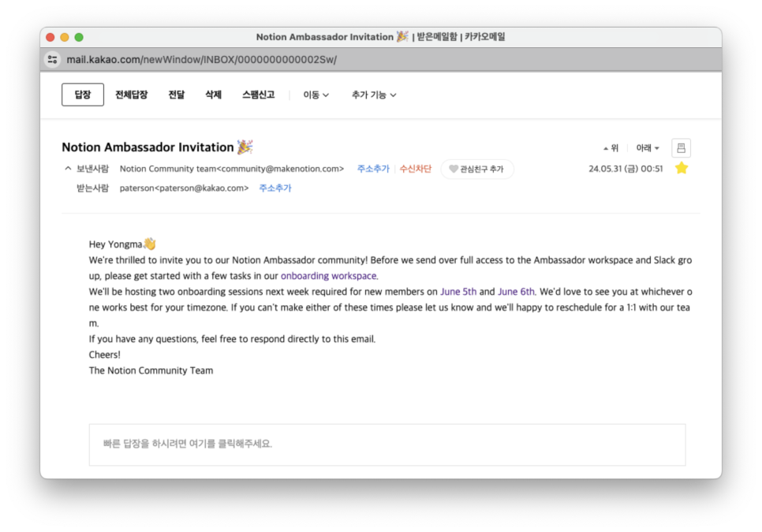Maximize window with green button
The height and width of the screenshot is (532, 762).
tap(79, 37)
